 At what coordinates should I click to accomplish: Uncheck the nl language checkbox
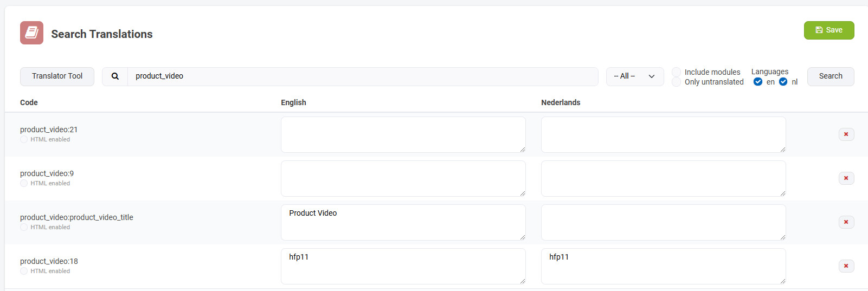pyautogui.click(x=783, y=82)
